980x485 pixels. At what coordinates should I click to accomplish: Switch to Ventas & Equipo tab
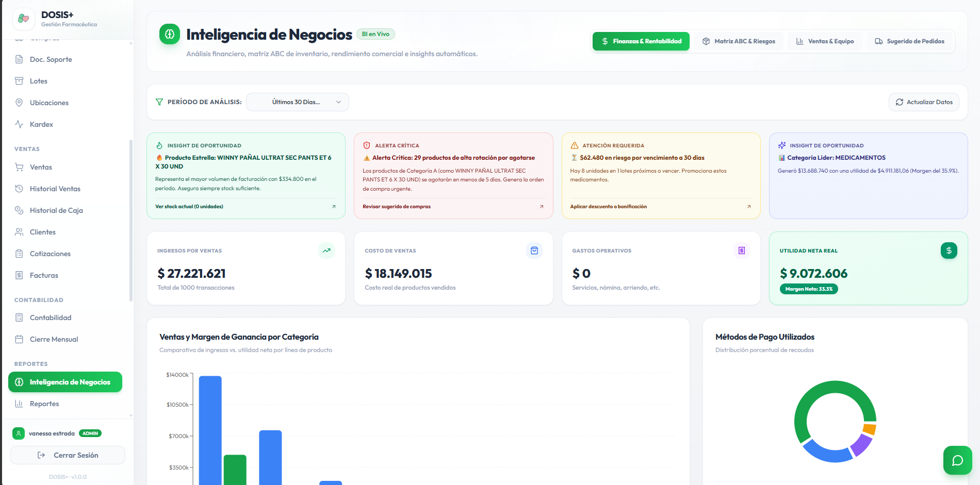(x=825, y=41)
